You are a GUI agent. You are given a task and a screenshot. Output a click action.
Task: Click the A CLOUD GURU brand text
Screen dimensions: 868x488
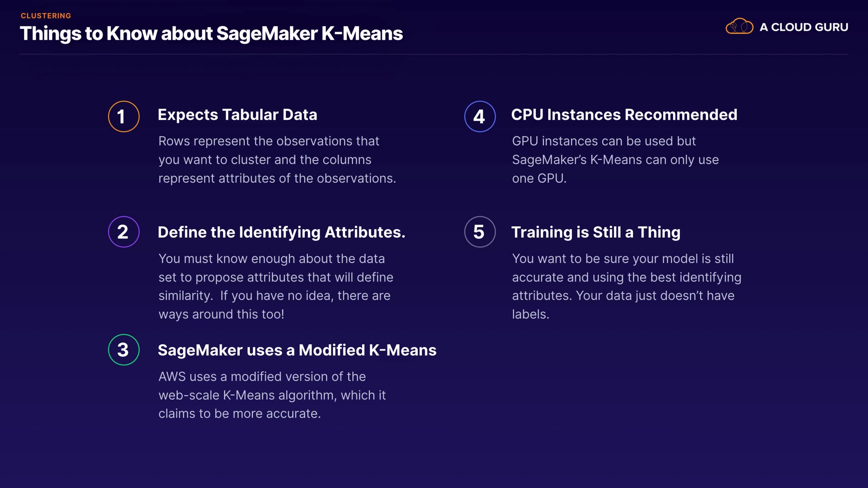tap(803, 27)
